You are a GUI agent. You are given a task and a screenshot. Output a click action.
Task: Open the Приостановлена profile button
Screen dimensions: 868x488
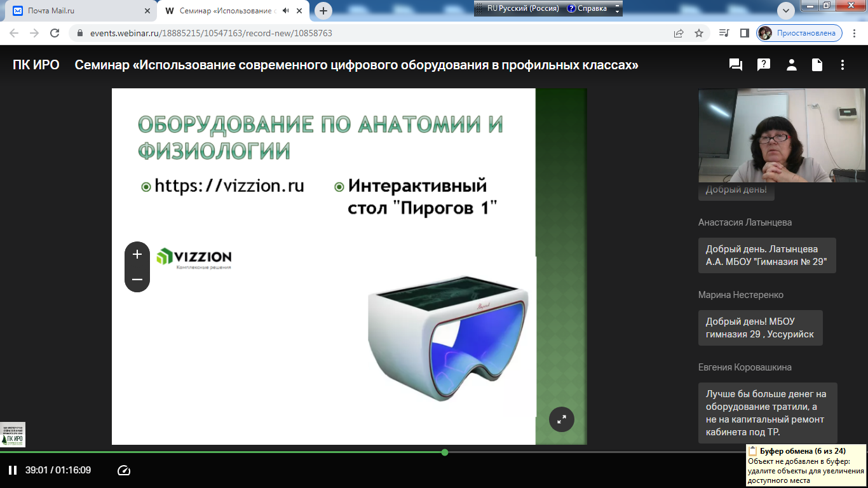tap(799, 33)
